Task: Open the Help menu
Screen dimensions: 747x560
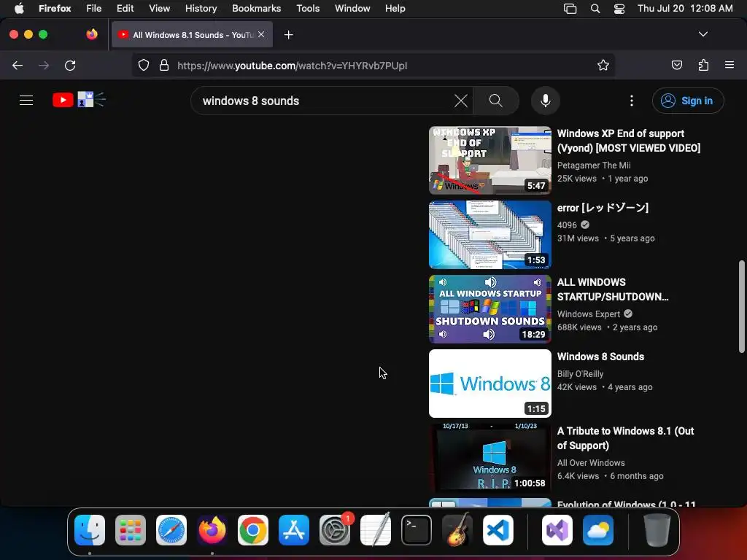Action: (x=395, y=8)
